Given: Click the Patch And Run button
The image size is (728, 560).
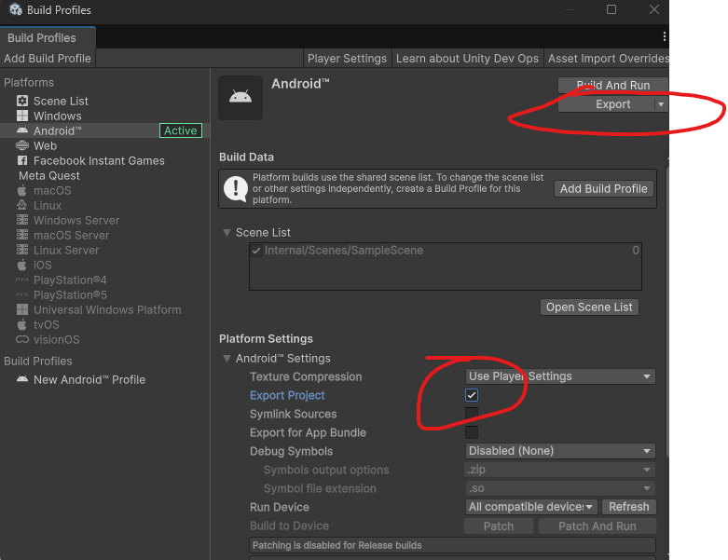Looking at the screenshot, I should [x=598, y=526].
